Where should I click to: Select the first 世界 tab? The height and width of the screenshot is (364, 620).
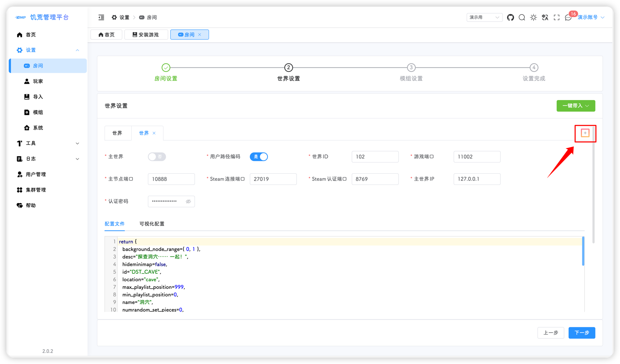[x=117, y=133]
